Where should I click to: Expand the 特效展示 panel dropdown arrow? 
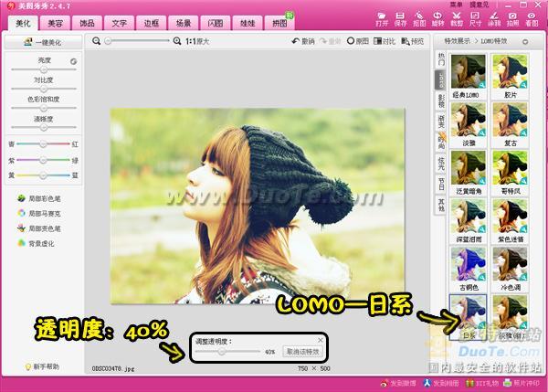525,42
